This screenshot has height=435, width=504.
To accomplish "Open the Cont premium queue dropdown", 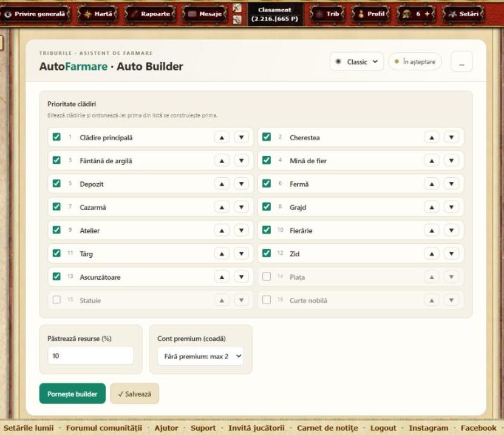I will click(x=200, y=356).
